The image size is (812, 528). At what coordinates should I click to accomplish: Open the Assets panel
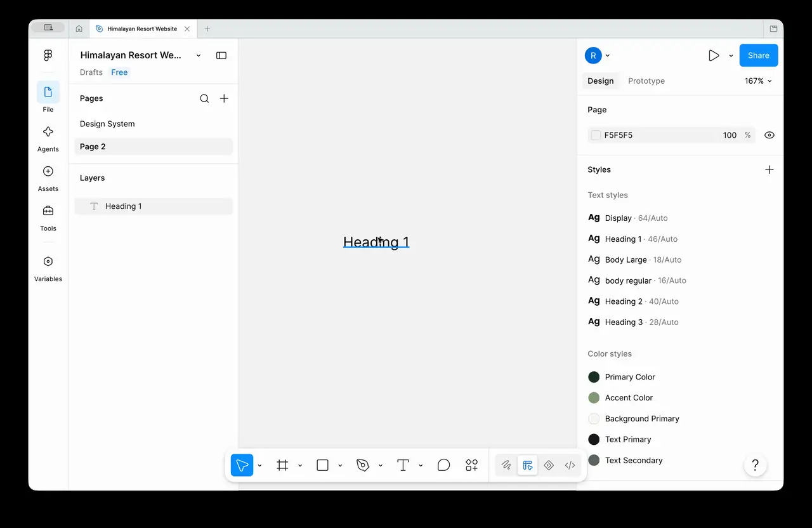tap(48, 176)
